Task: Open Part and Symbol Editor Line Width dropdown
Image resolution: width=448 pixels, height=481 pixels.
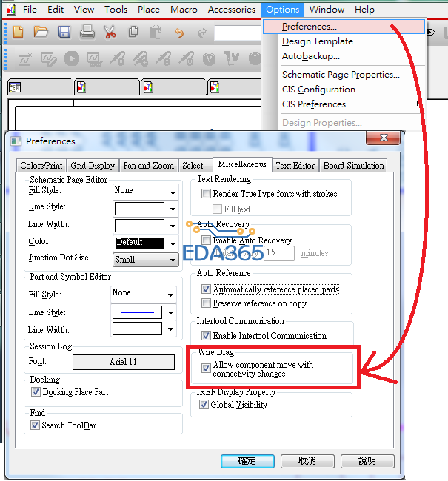Action: (144, 329)
